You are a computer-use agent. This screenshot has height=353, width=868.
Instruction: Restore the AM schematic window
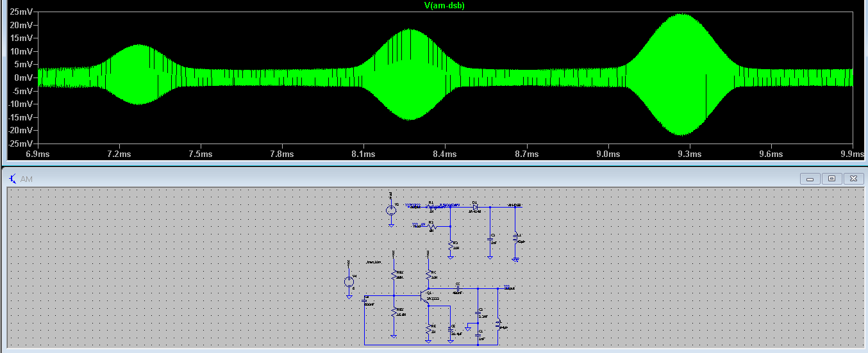pyautogui.click(x=831, y=179)
